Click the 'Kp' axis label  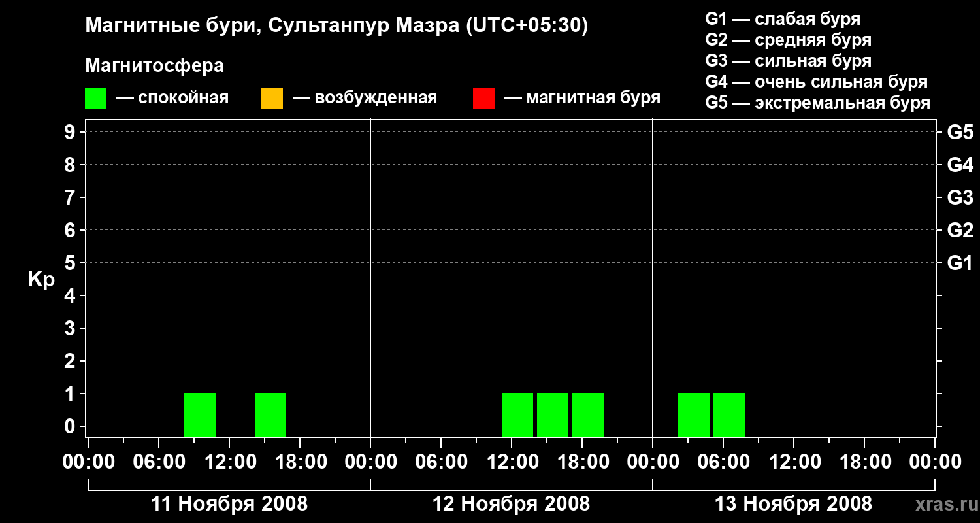coord(41,280)
